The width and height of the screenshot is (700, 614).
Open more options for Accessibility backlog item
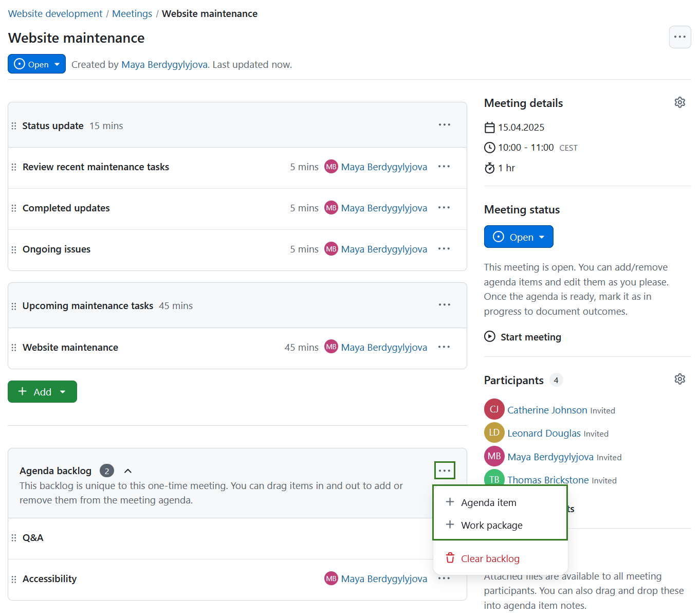[x=444, y=579]
